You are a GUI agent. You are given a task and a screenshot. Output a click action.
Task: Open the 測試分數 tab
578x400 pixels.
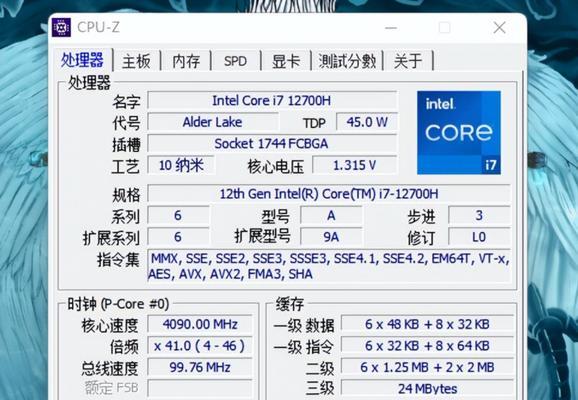[x=347, y=61]
